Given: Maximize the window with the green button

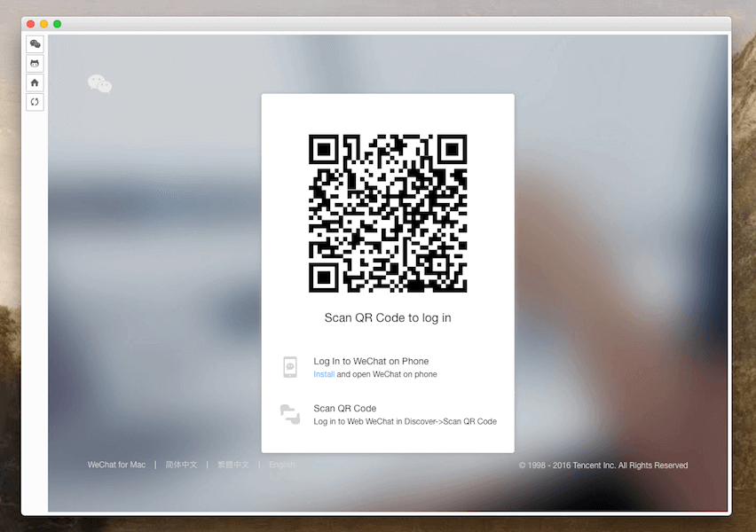Looking at the screenshot, I should [58, 24].
